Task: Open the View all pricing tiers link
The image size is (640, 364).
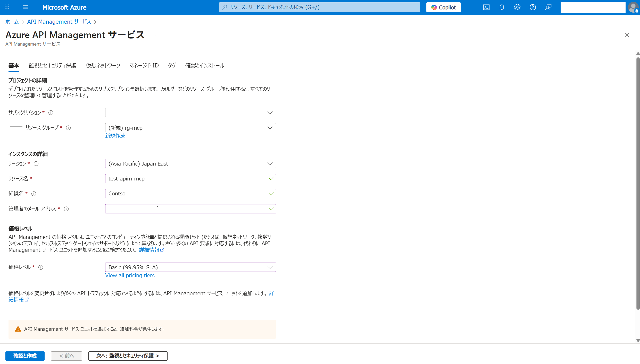Action: [x=130, y=275]
